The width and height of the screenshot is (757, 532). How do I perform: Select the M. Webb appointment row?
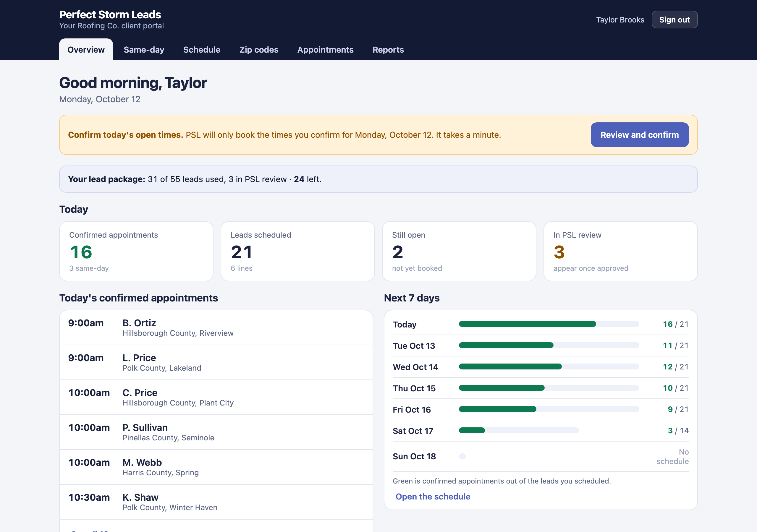(x=216, y=467)
